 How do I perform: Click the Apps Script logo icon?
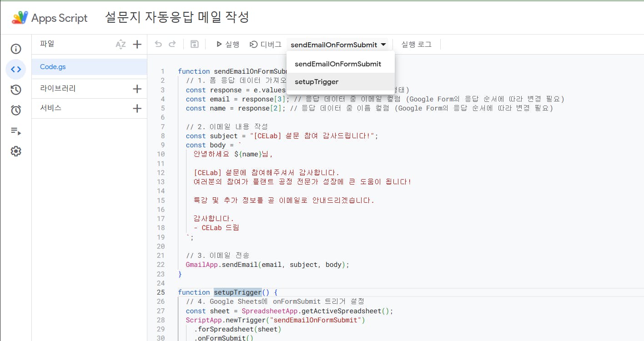20,18
